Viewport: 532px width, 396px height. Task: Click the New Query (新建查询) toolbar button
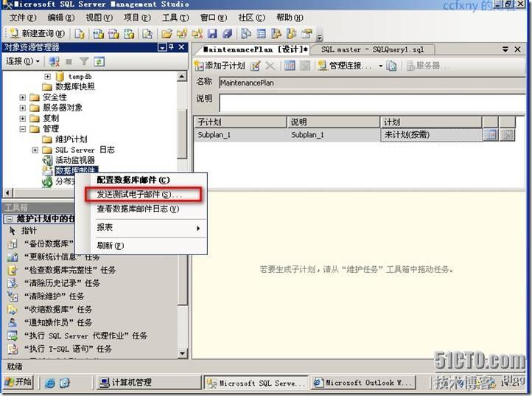pyautogui.click(x=37, y=34)
